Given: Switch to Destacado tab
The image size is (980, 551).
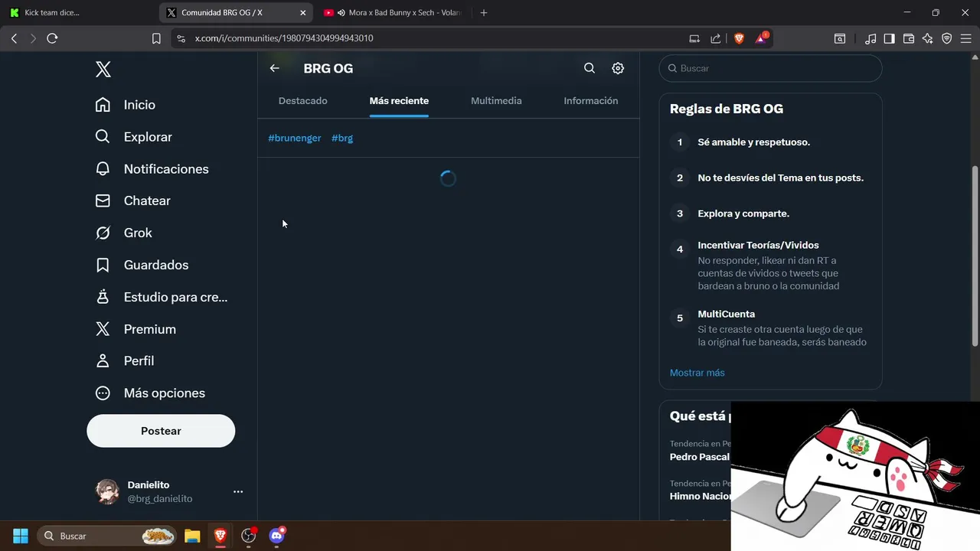Looking at the screenshot, I should click(303, 101).
